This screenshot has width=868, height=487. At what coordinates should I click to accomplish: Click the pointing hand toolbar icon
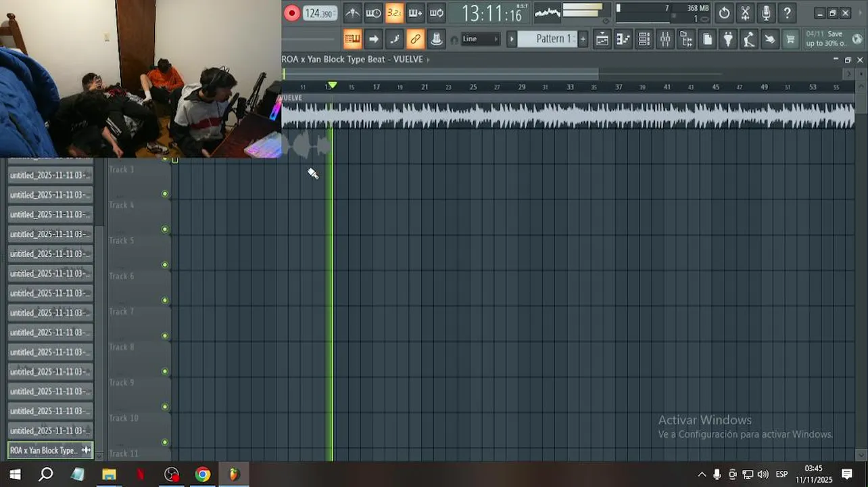[770, 39]
